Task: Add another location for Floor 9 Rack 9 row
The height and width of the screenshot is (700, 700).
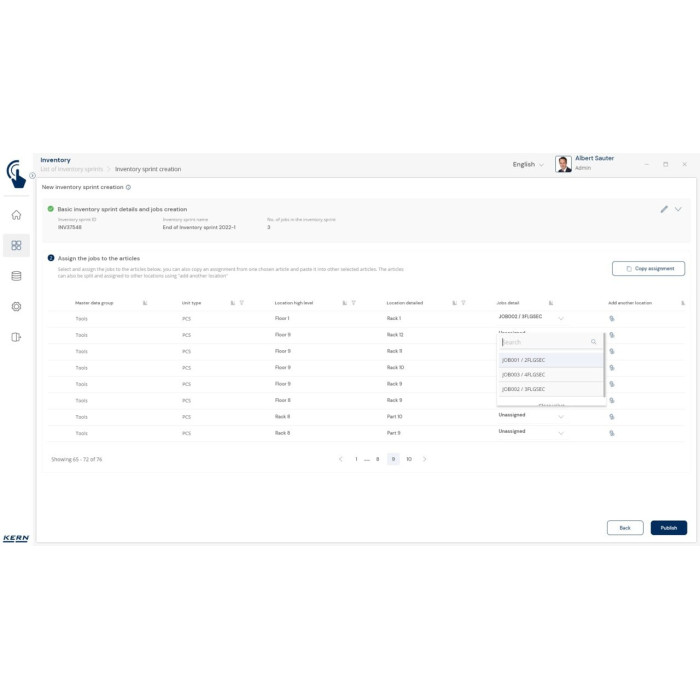Action: (x=612, y=384)
